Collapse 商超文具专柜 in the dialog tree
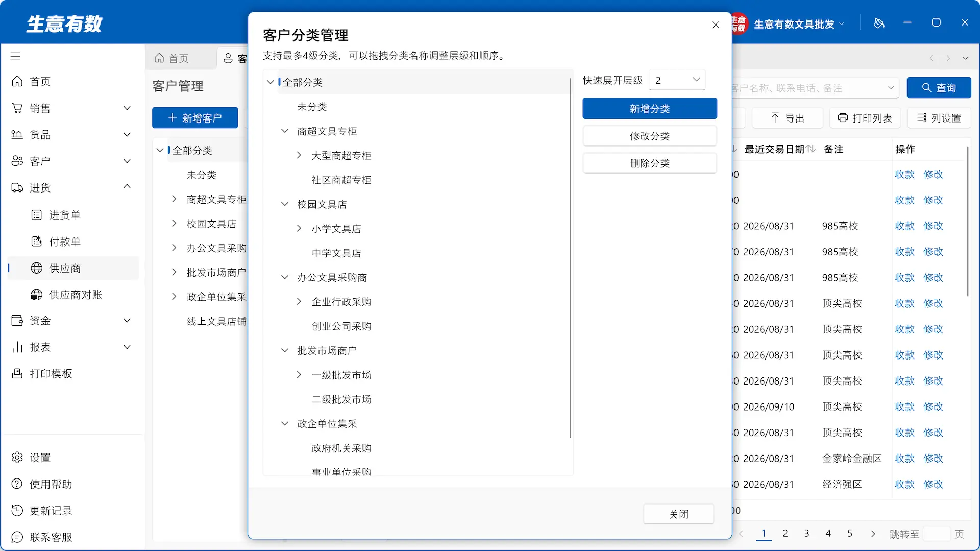 click(285, 131)
